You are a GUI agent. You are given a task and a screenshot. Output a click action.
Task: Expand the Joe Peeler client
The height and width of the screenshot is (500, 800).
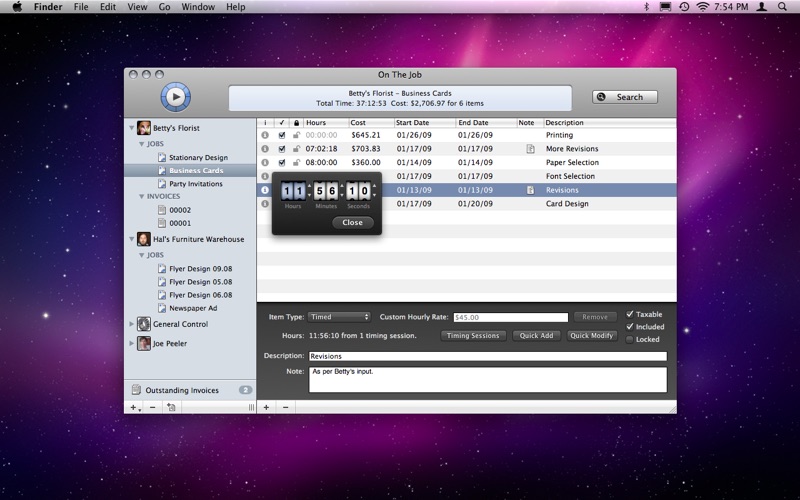point(132,343)
